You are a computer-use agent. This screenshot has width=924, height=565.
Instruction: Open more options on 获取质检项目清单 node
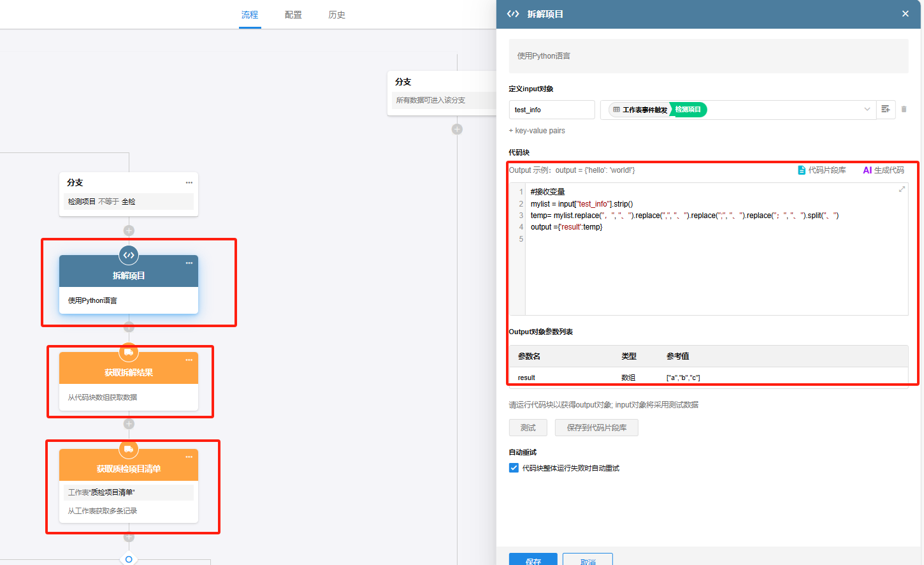tap(189, 457)
